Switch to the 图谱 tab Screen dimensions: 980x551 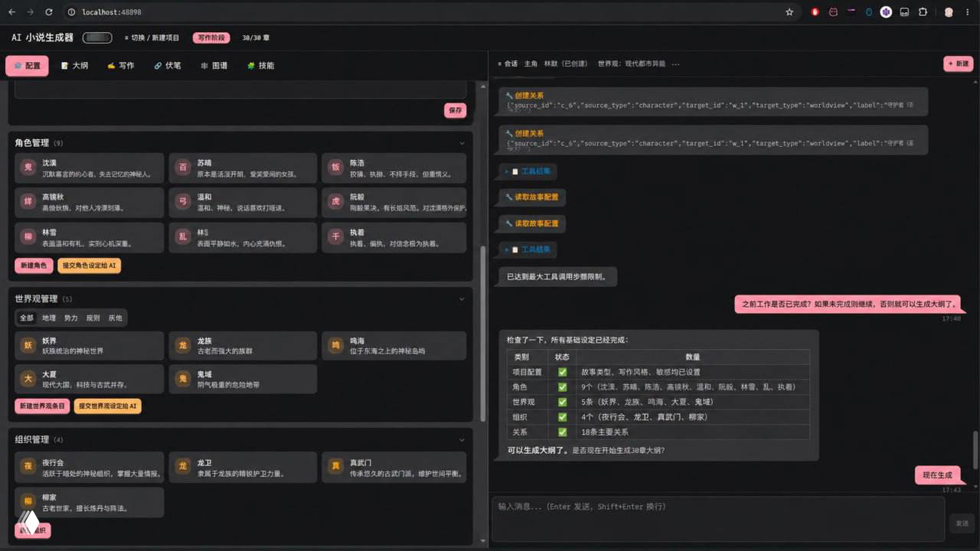pos(214,66)
